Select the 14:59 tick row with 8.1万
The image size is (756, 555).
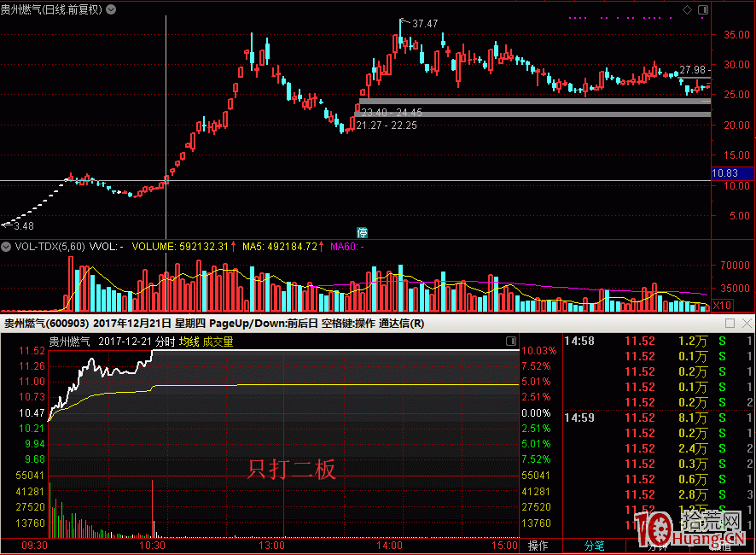658,418
